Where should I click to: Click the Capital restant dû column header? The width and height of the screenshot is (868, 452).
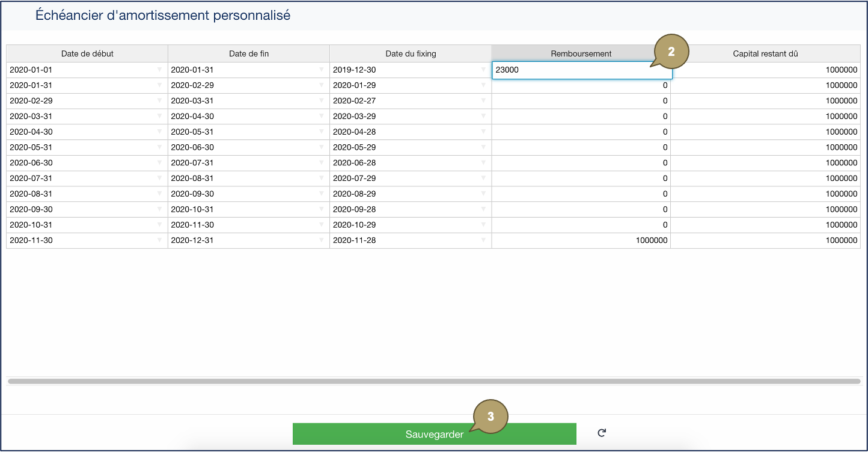click(765, 53)
